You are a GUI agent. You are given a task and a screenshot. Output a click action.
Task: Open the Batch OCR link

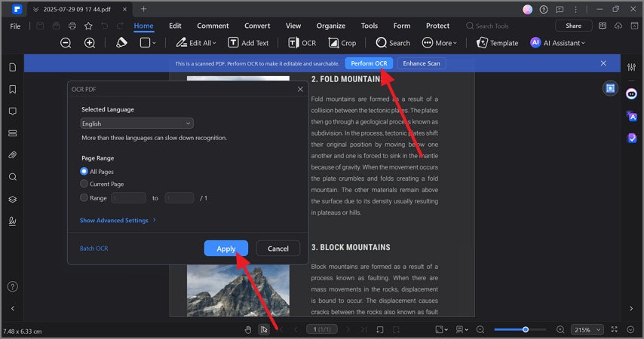pyautogui.click(x=94, y=249)
